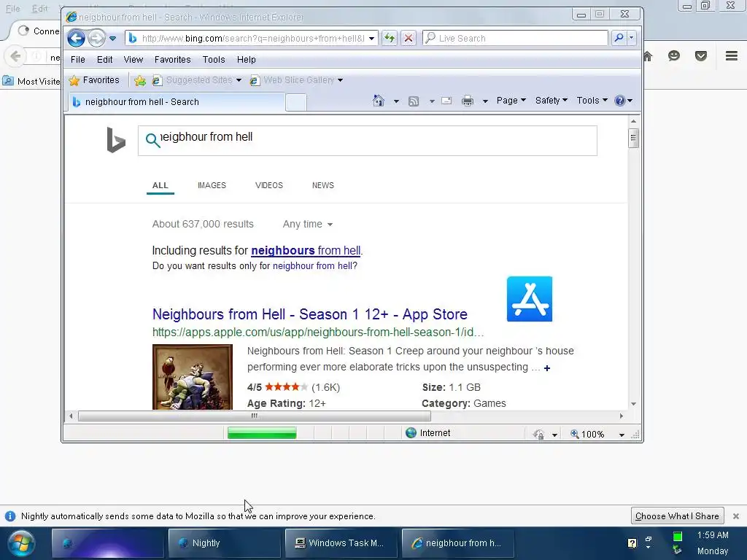This screenshot has width=747, height=560.
Task: Click the Bing search magnifier icon
Action: pos(152,140)
